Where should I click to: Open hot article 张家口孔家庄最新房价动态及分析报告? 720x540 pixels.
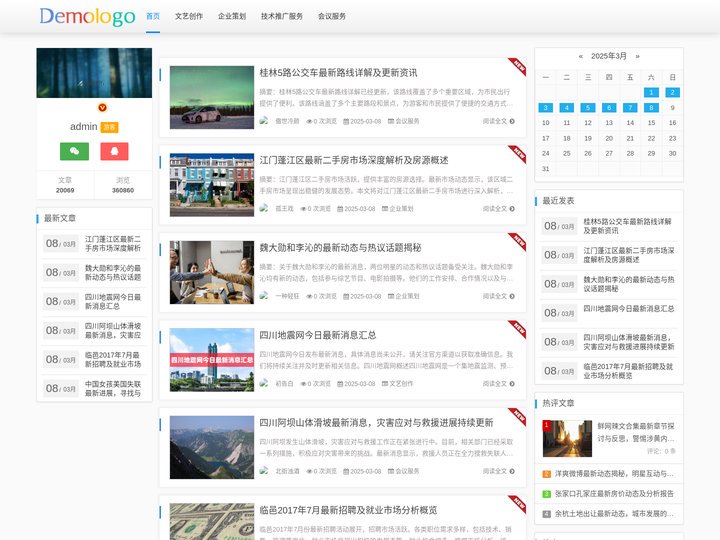tap(614, 494)
